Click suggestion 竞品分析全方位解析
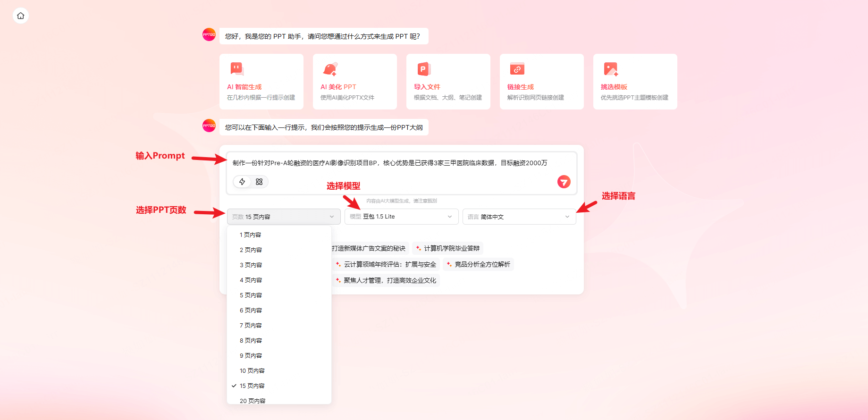This screenshot has height=420, width=868. coord(478,264)
